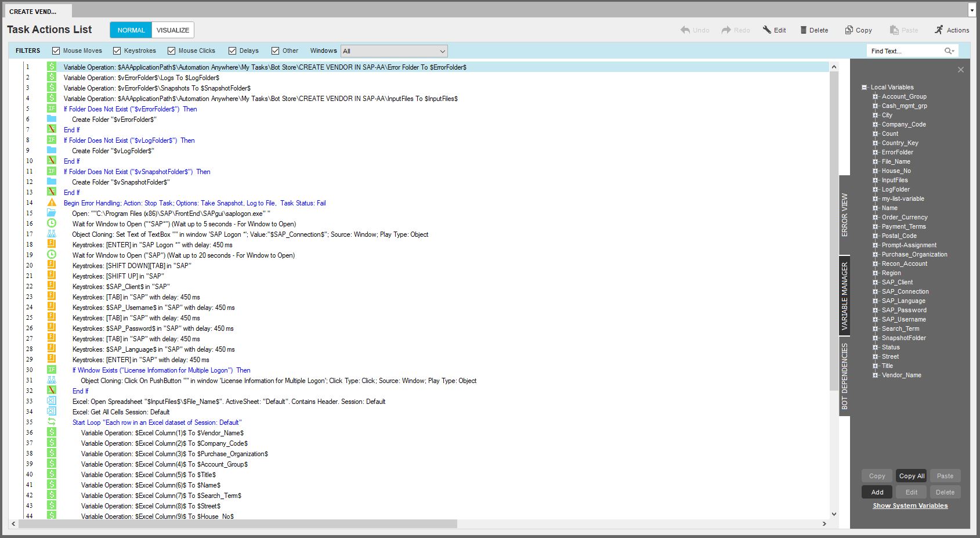Click the Add variable button
The image size is (980, 538).
[877, 492]
